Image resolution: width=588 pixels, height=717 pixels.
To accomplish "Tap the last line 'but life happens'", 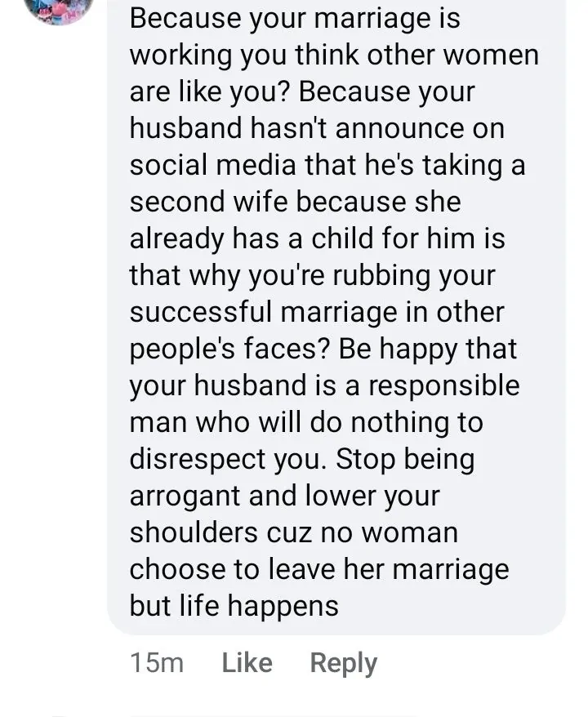I will [x=234, y=607].
